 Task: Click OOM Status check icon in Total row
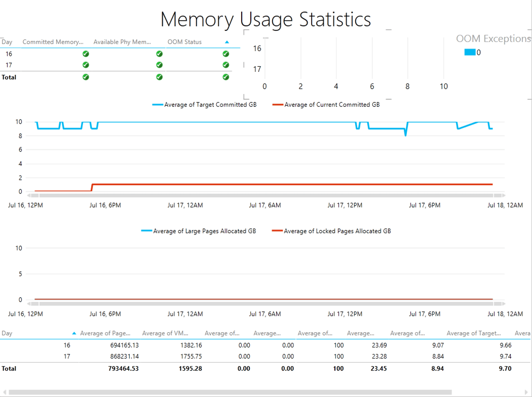(x=226, y=77)
